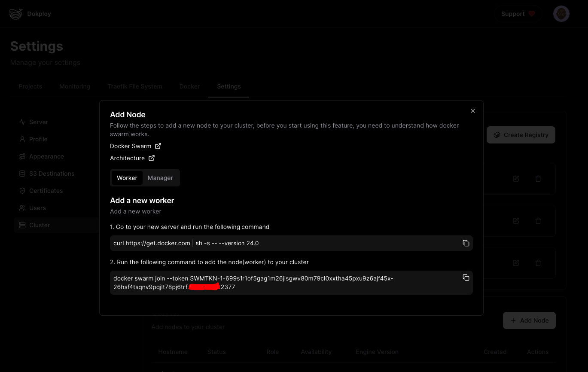
Task: Click edit icon on first registry row
Action: click(516, 179)
